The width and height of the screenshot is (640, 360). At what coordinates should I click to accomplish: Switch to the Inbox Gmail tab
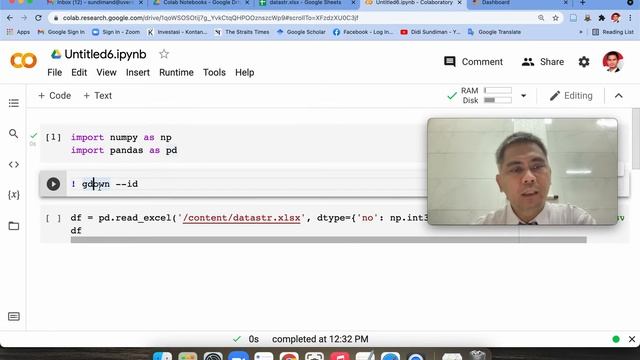click(95, 3)
